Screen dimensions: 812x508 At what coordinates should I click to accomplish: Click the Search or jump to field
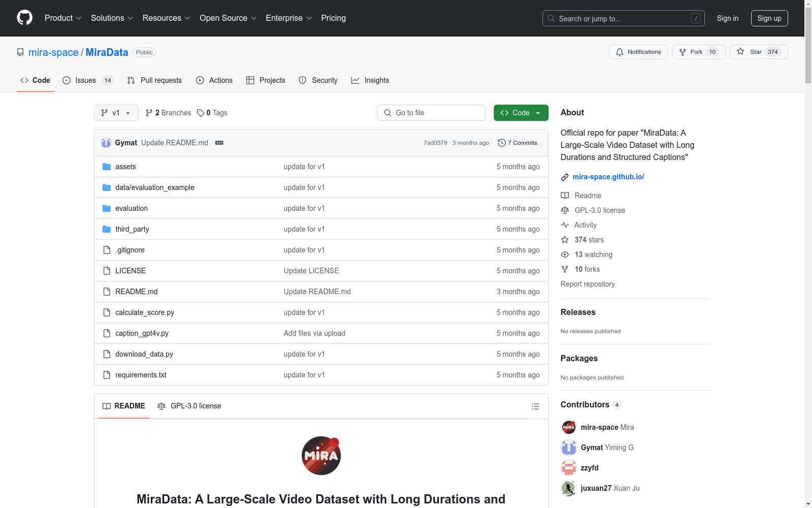pos(624,18)
